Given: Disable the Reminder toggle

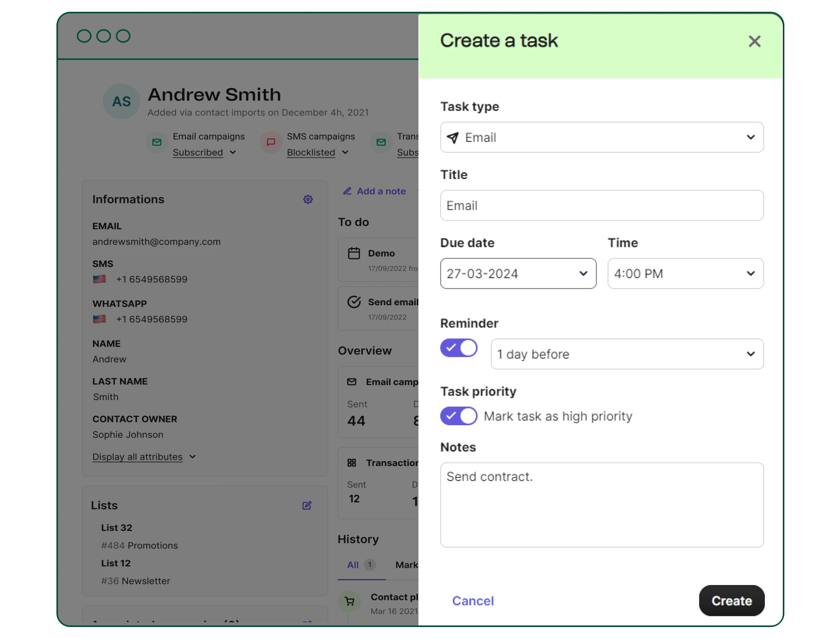Looking at the screenshot, I should pos(459,348).
